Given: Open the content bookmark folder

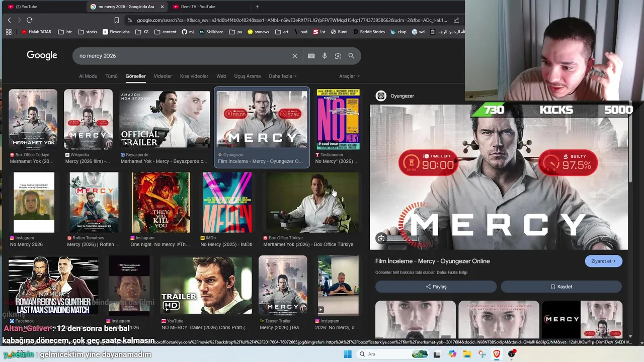Looking at the screenshot, I should point(166,32).
